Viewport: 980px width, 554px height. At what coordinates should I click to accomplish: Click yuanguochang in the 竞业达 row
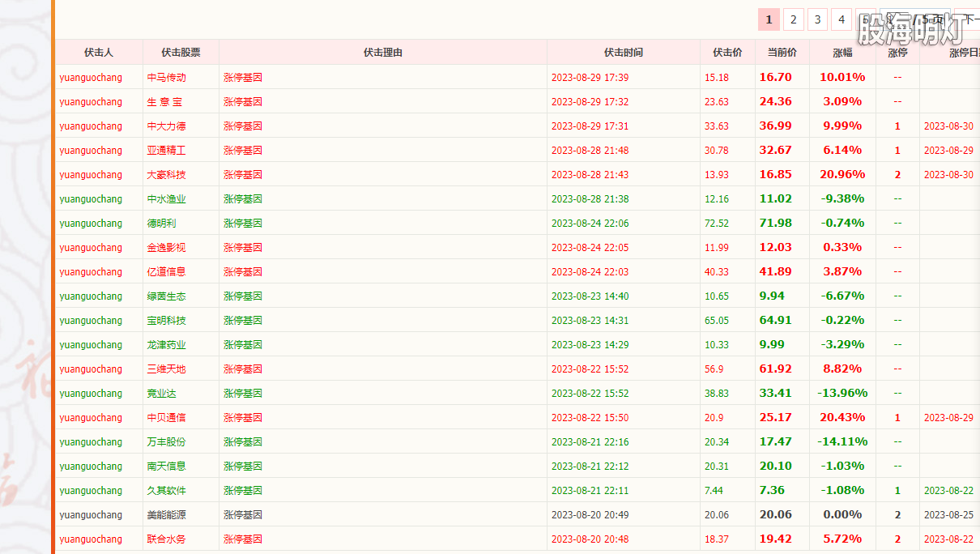(91, 394)
